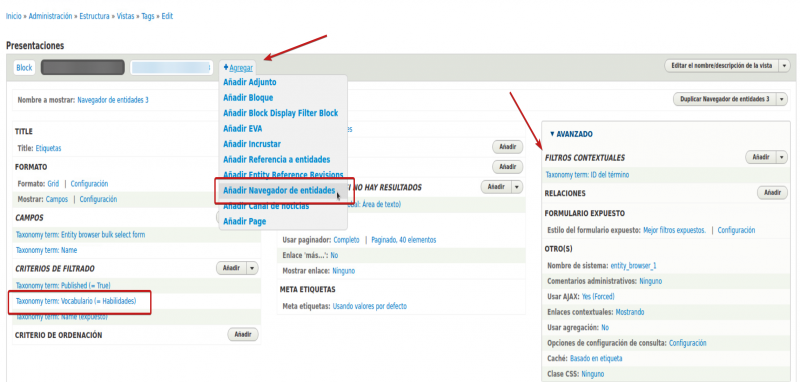Choose Añadir Canal de noticias
800x382 pixels.
[266, 206]
